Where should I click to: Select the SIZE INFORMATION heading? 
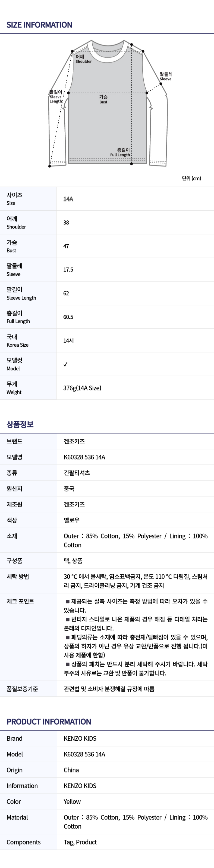click(x=39, y=25)
